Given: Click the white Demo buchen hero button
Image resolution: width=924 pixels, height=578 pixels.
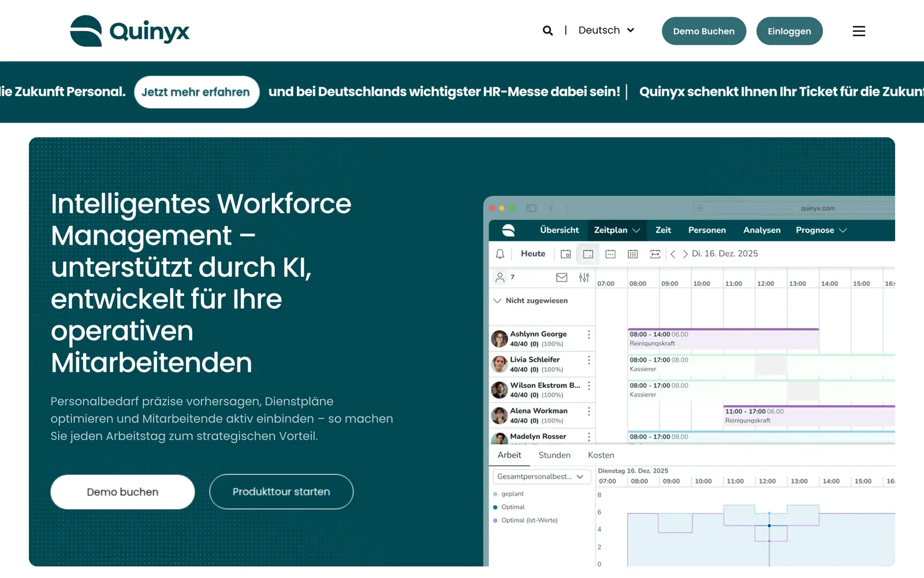Looking at the screenshot, I should coord(122,492).
